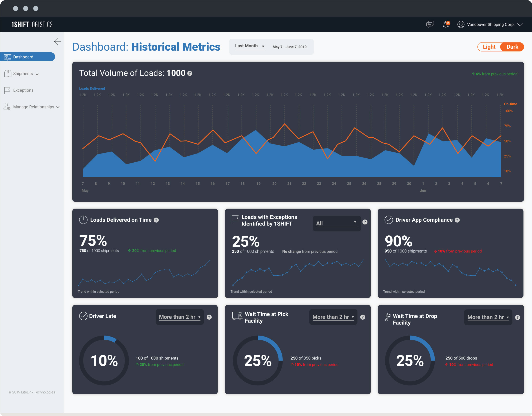Image resolution: width=532 pixels, height=416 pixels.
Task: Click the Loads Delivered on Time trend sparkline
Action: (144, 273)
